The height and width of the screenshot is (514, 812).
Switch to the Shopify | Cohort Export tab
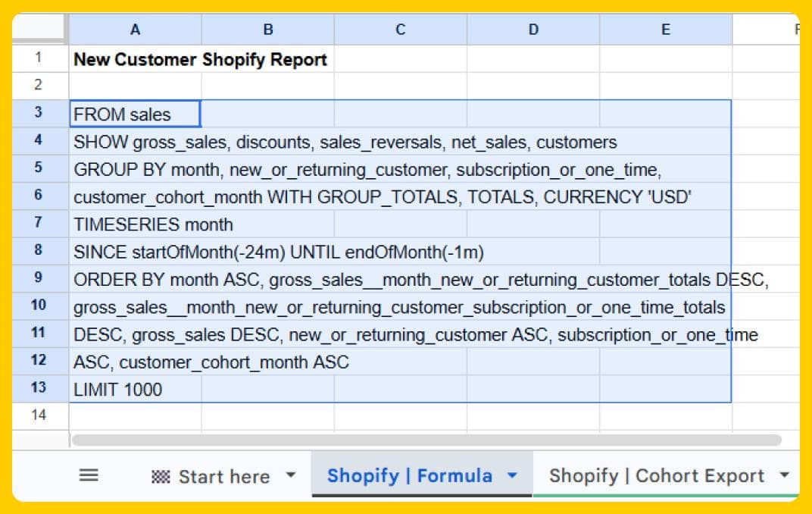click(x=657, y=475)
